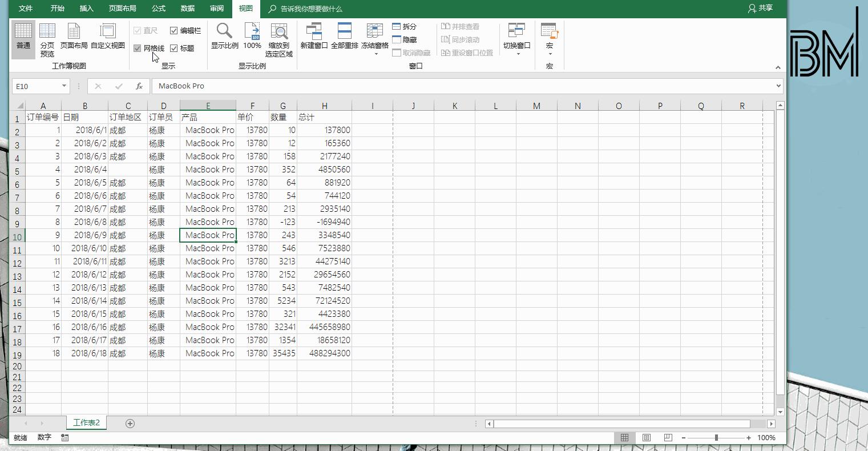The image size is (868, 451).
Task: Toggle the Formula Bar (编辑栏) checkbox
Action: coord(174,31)
